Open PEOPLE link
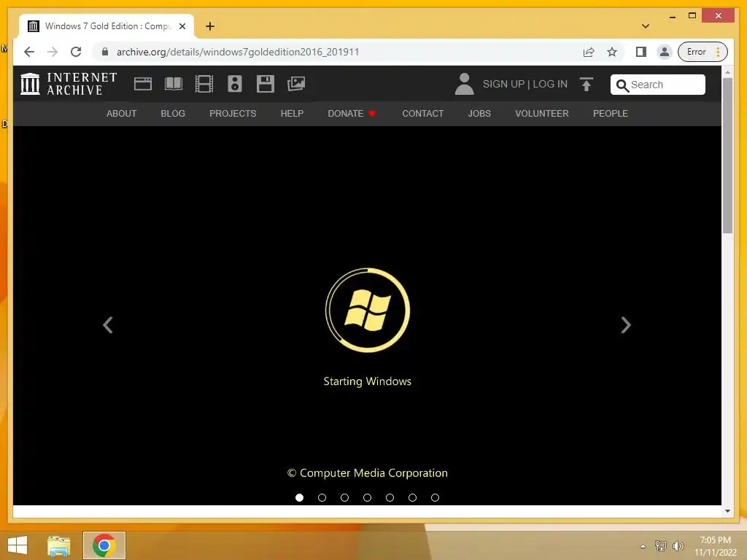The height and width of the screenshot is (560, 747). [611, 114]
